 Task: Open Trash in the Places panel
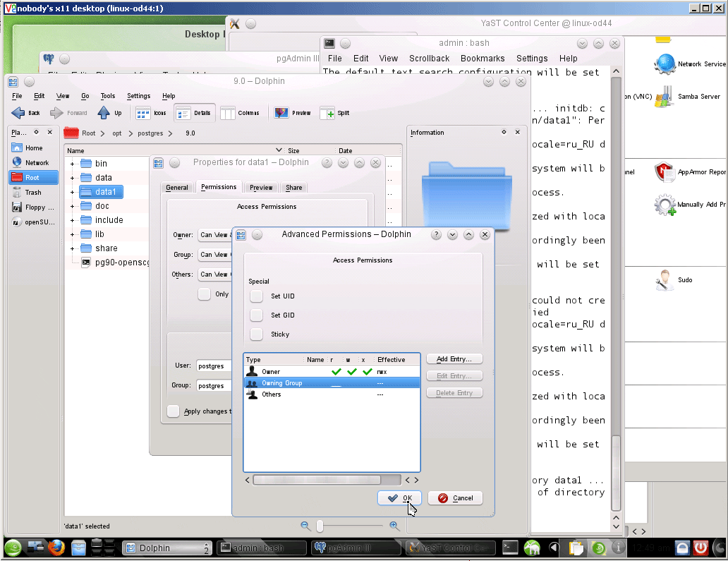click(x=33, y=192)
